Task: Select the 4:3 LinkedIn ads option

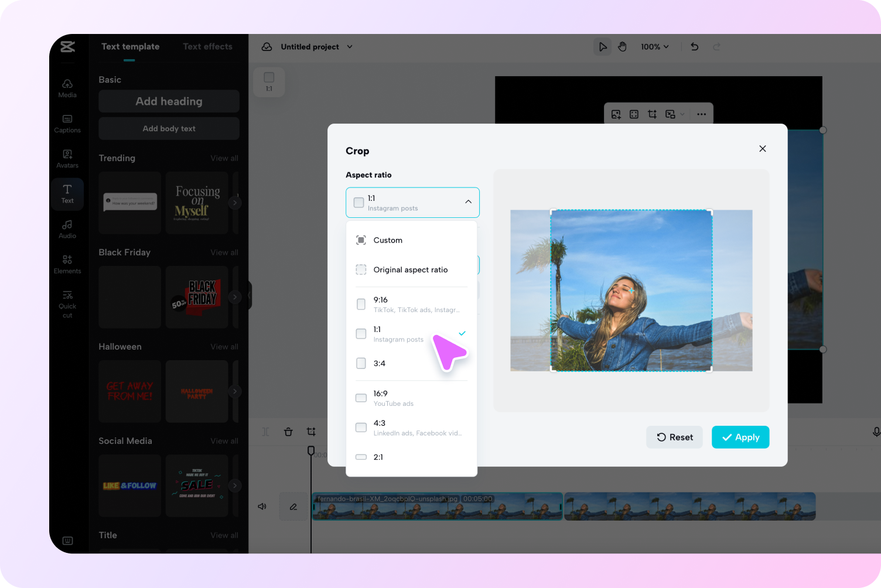Action: (411, 428)
